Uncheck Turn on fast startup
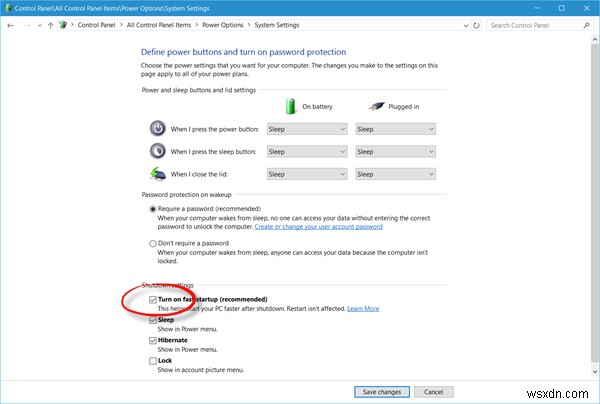Screen dimensions: 600x404 [153, 300]
